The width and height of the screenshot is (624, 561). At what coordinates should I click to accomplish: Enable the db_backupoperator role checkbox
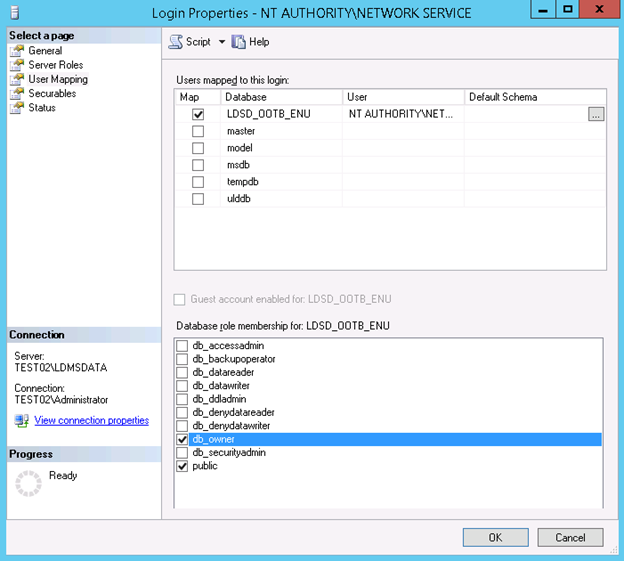point(182,359)
